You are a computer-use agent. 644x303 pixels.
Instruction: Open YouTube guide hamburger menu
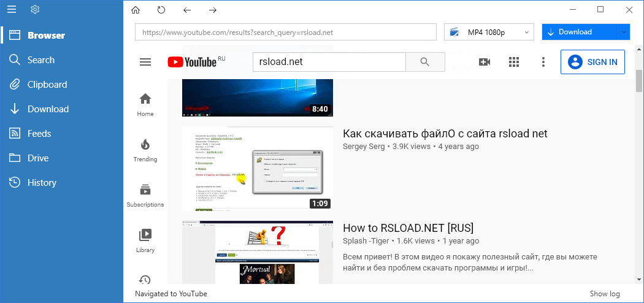click(145, 62)
